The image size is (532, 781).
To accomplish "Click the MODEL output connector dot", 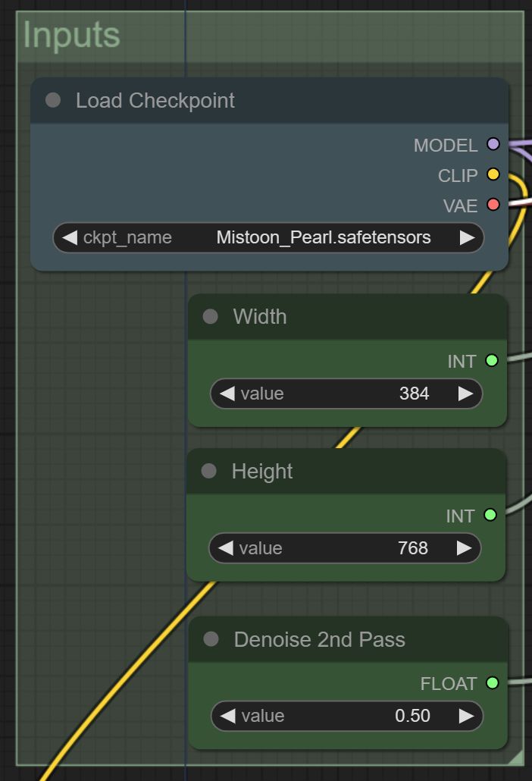I will 493,144.
